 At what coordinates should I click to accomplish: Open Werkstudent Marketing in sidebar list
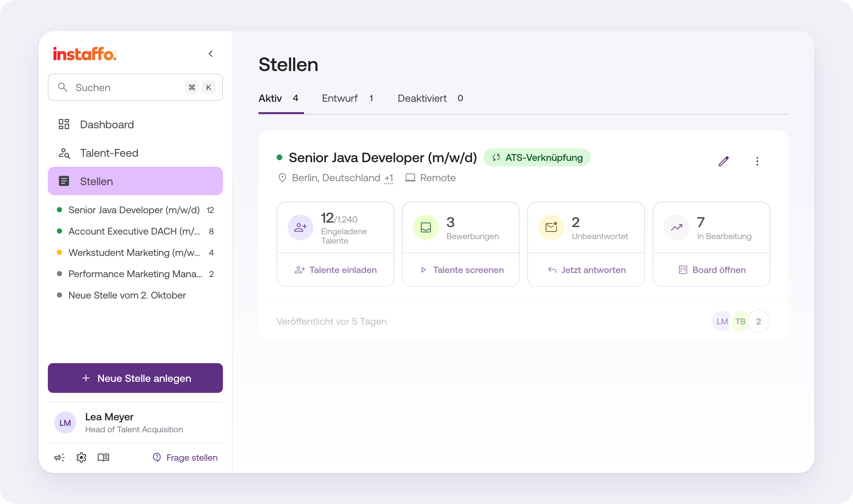coord(135,253)
